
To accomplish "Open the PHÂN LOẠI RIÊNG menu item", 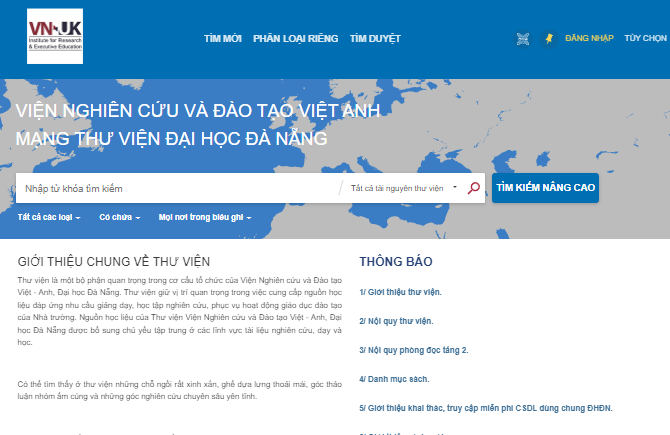I will 295,39.
